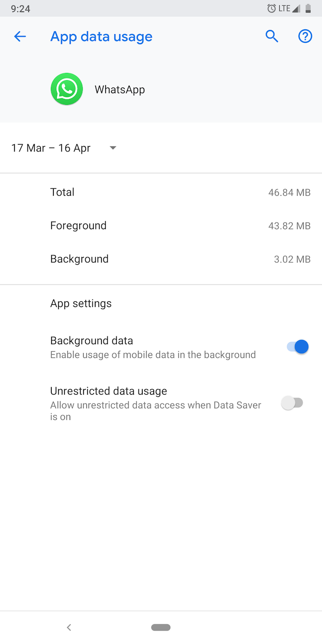Tap the battery status icon
Image resolution: width=322 pixels, height=644 pixels.
click(x=308, y=8)
